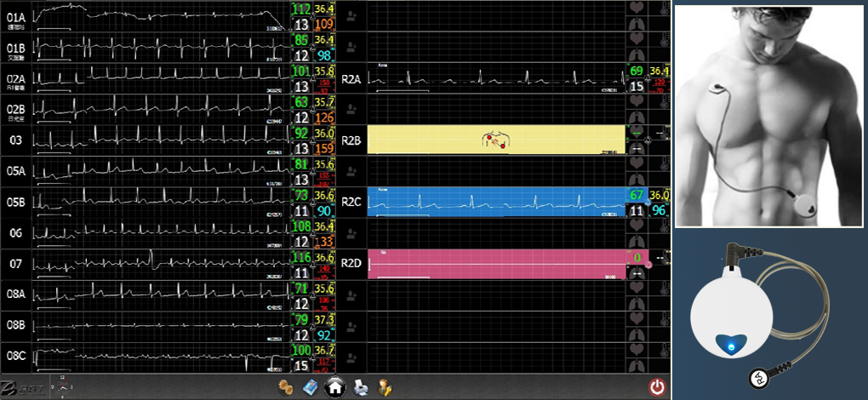
Task: Open the gears settings icon in bottom toolbar
Action: [286, 387]
